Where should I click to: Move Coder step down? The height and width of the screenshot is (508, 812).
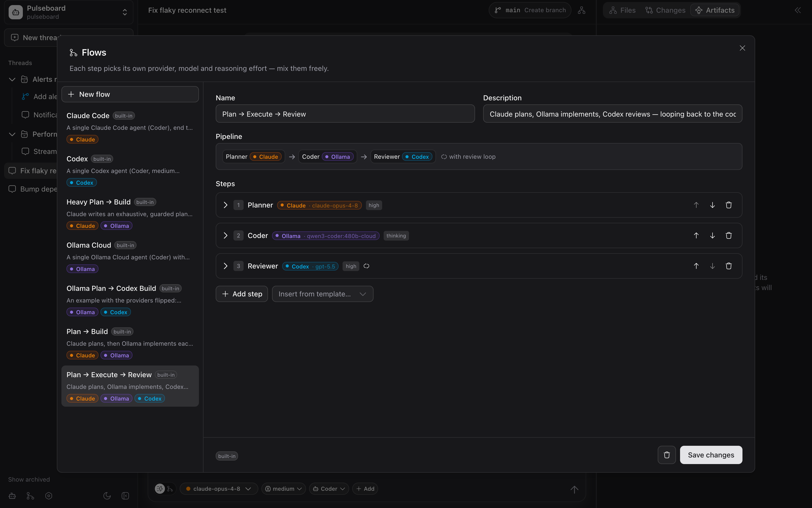[x=712, y=235]
